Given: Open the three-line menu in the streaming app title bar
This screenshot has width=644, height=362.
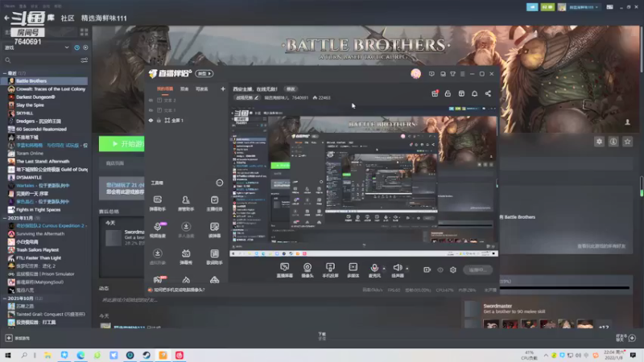Looking at the screenshot, I should click(462, 74).
